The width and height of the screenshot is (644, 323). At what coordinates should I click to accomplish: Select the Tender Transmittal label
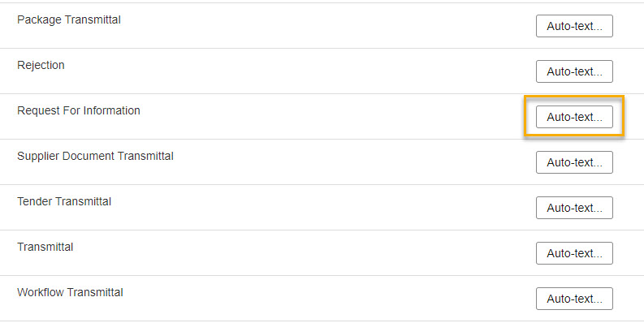coord(64,201)
